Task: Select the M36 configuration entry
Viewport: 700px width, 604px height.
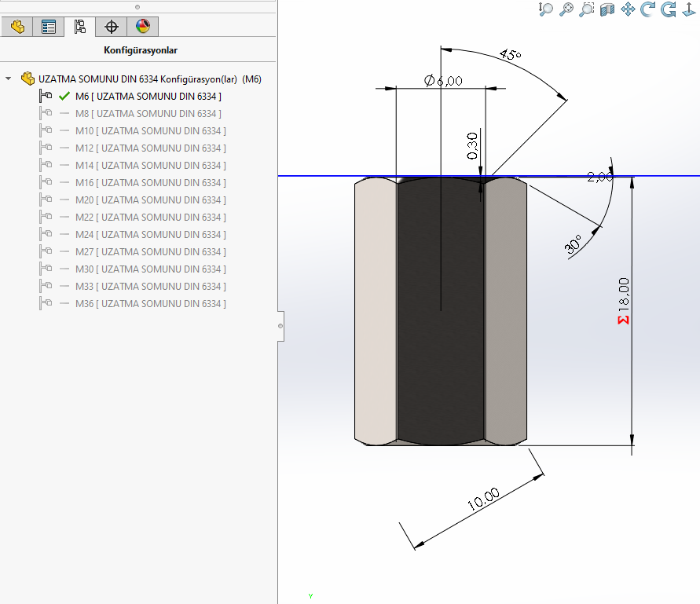Action: [x=150, y=304]
